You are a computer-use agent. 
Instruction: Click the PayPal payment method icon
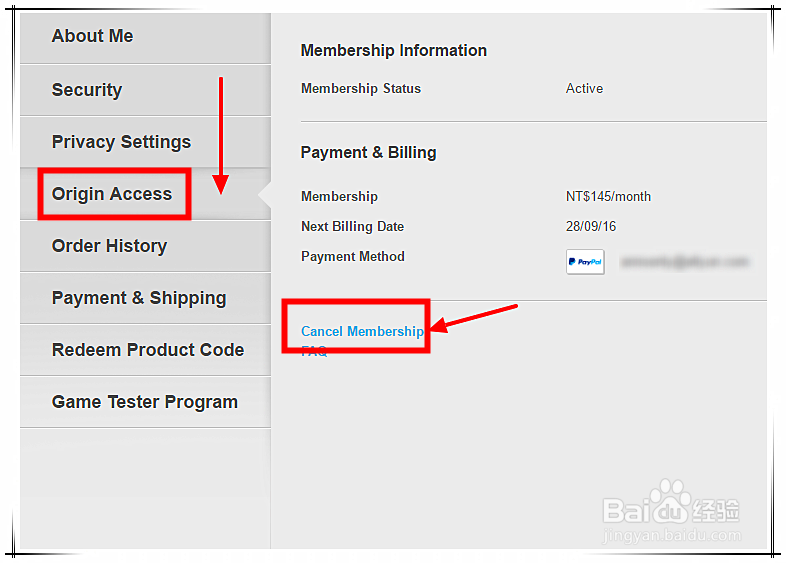click(x=585, y=262)
